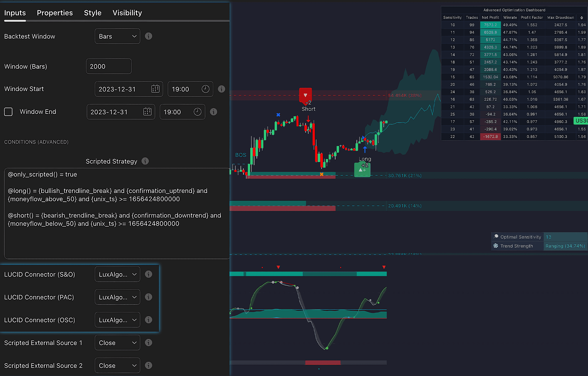
Task: Click the Trades column header
Action: 472,17
